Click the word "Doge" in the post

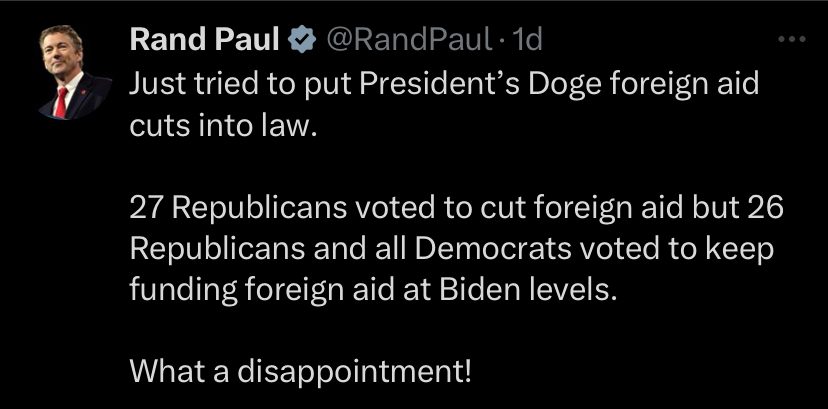tap(565, 85)
